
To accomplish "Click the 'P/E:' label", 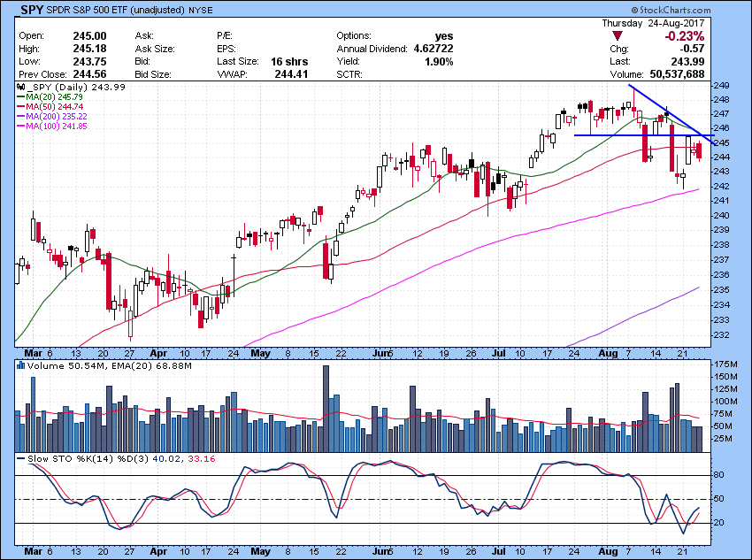I will coord(225,36).
